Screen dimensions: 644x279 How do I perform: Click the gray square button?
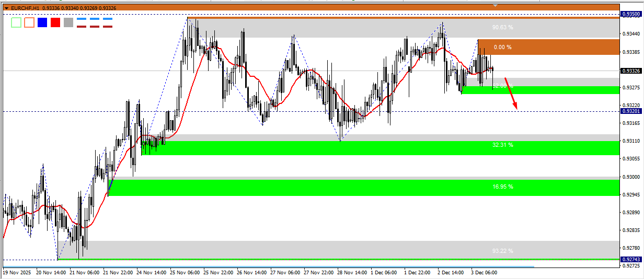tap(68, 22)
